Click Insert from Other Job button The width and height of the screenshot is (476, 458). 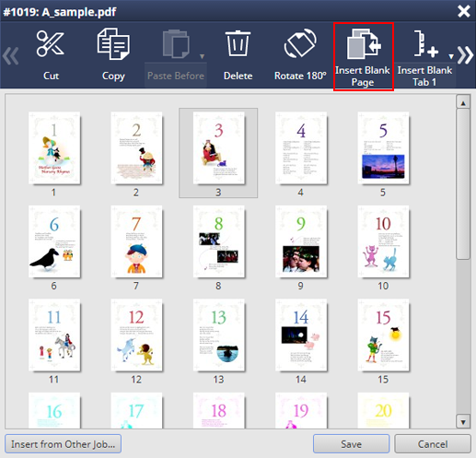[64, 444]
